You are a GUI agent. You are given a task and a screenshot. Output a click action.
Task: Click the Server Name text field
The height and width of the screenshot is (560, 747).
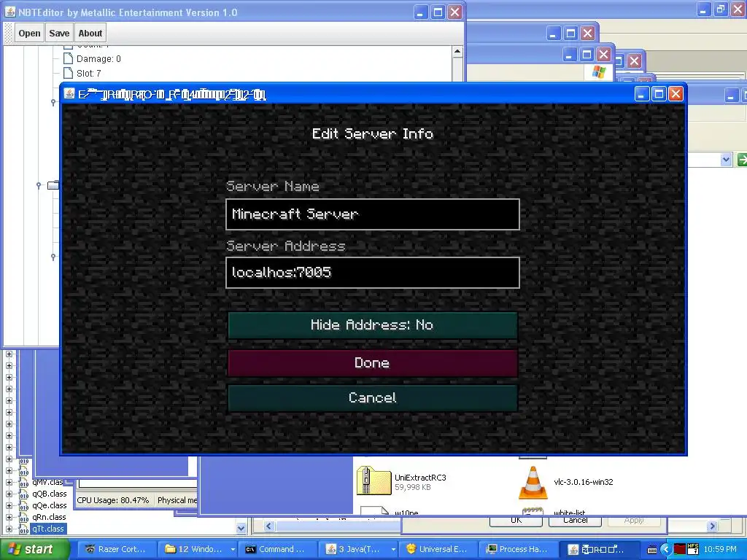[x=373, y=214]
